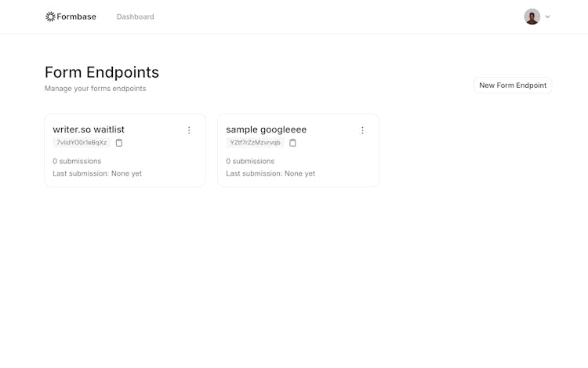Click the writer.so waitlist endpoint ID chip
588x368 pixels.
pyautogui.click(x=82, y=143)
